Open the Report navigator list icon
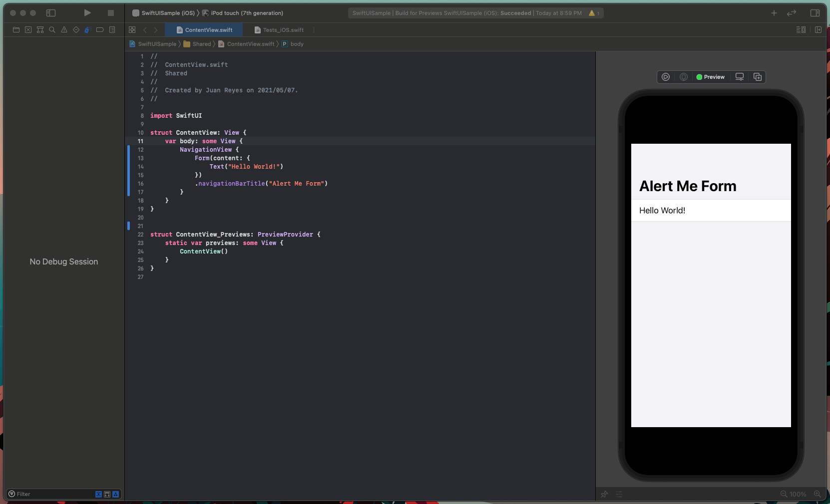Viewport: 830px width, 504px height. [x=112, y=30]
